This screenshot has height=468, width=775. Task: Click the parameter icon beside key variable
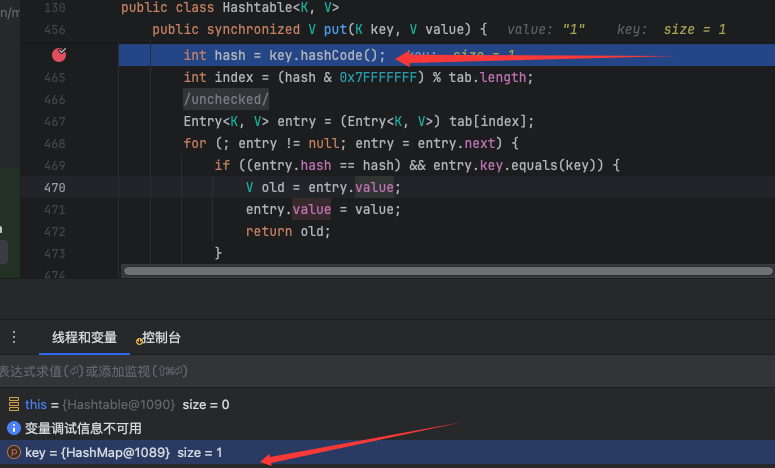click(14, 452)
